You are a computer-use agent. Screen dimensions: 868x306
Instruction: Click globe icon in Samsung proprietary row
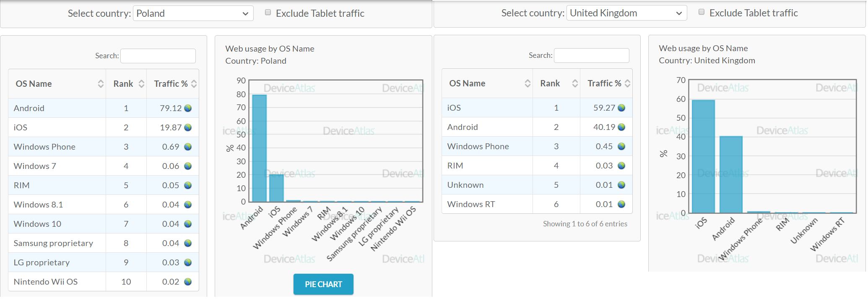click(x=188, y=243)
